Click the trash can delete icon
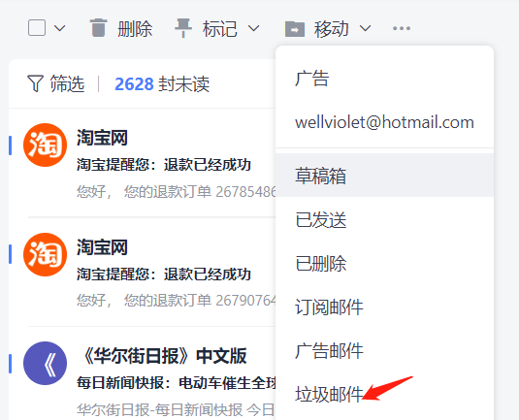519x420 pixels. 98,28
